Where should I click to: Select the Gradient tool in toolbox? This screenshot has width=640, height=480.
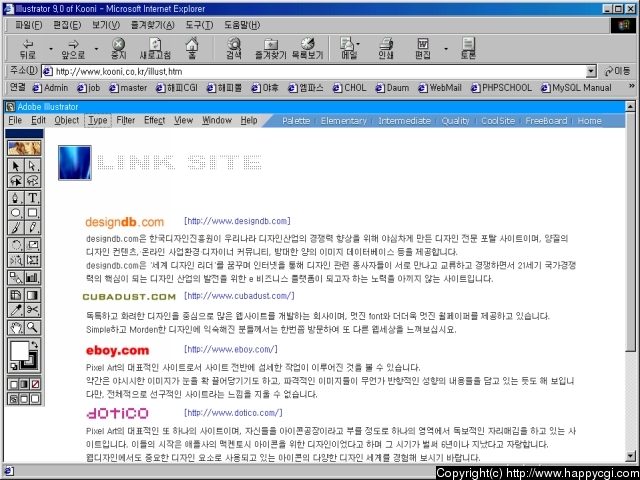[x=32, y=295]
